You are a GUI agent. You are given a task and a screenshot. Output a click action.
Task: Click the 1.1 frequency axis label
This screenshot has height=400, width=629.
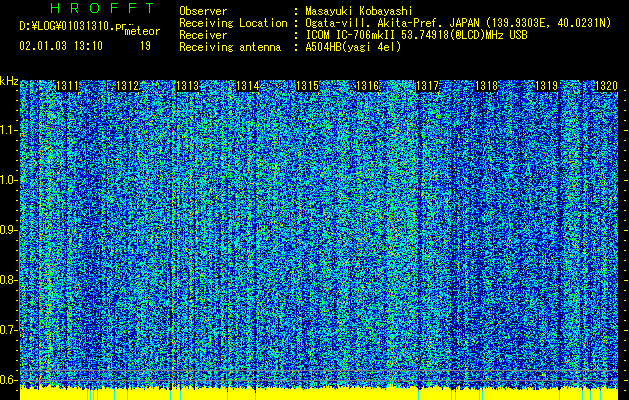(8, 131)
